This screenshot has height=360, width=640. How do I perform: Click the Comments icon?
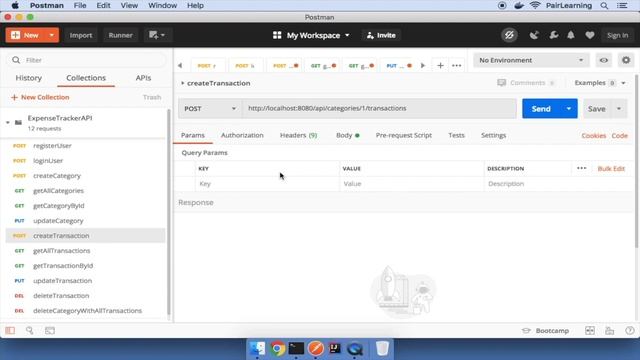coord(502,83)
